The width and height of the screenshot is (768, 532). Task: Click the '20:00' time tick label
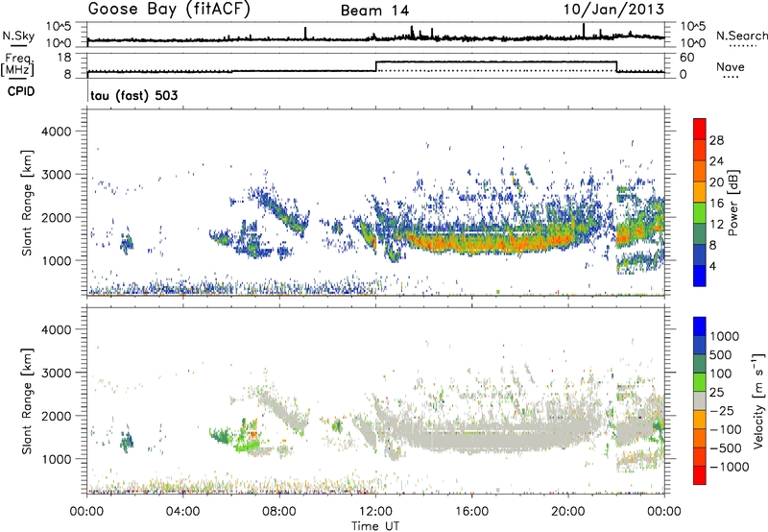[567, 512]
